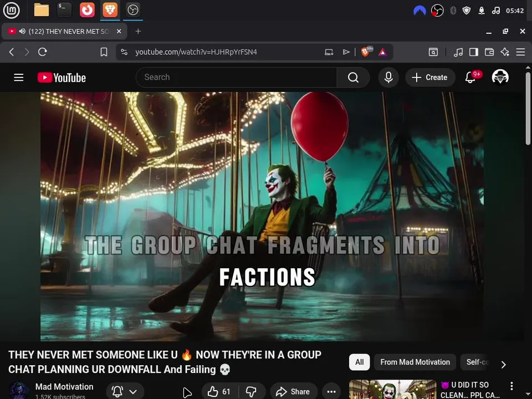532x399 pixels.
Task: Open the Brave main hamburger menu
Action: [x=520, y=52]
